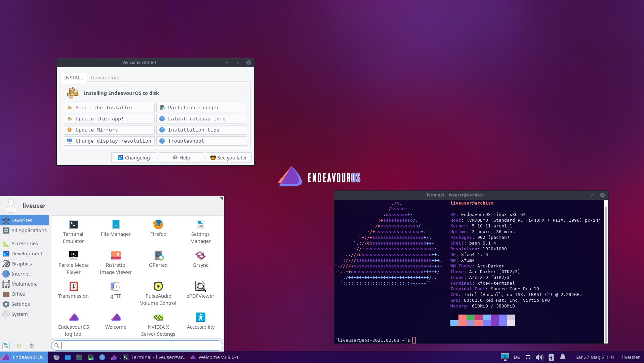Open NVIDIA X Server Settings
This screenshot has height=363, width=644.
pyautogui.click(x=158, y=325)
